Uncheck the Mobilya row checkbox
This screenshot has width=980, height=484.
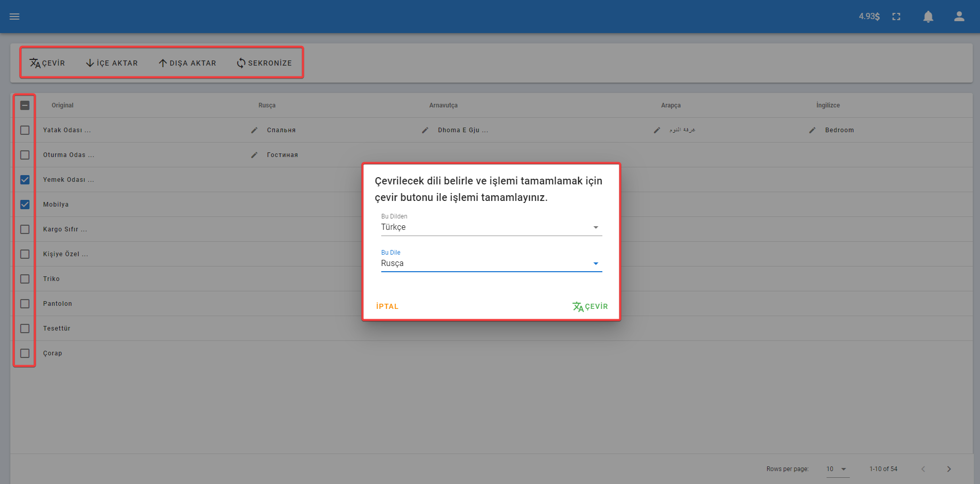click(25, 205)
